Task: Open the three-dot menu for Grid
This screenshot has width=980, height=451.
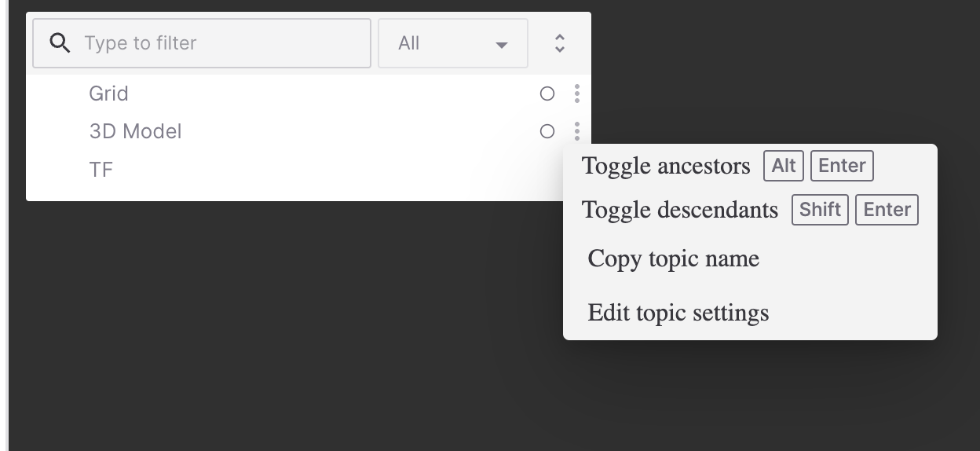Action: tap(577, 94)
